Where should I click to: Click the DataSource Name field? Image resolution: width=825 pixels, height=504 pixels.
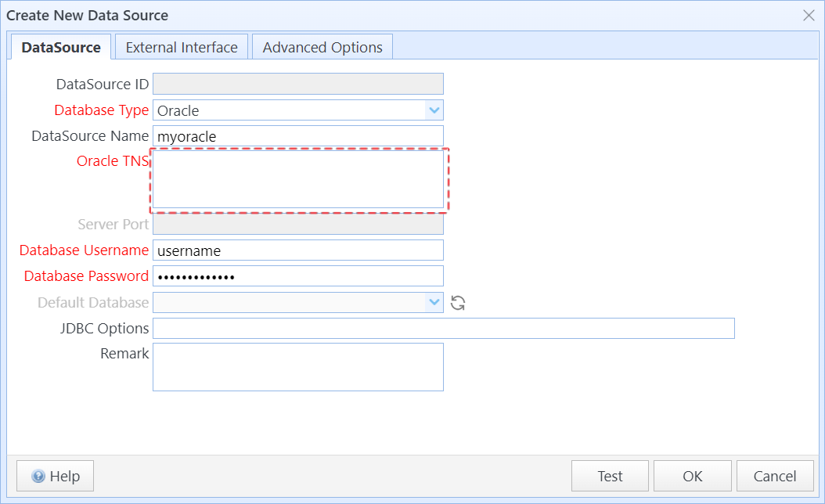pyautogui.click(x=298, y=136)
